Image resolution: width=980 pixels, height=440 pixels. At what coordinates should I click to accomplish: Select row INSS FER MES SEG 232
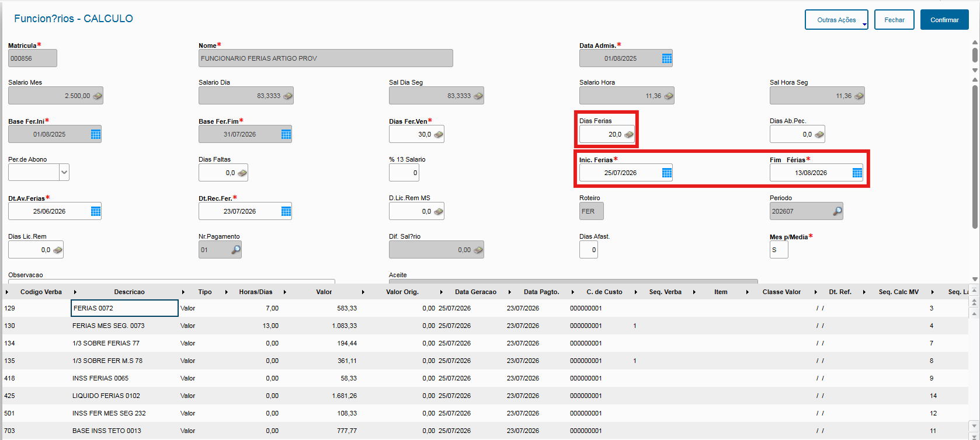tap(485, 413)
